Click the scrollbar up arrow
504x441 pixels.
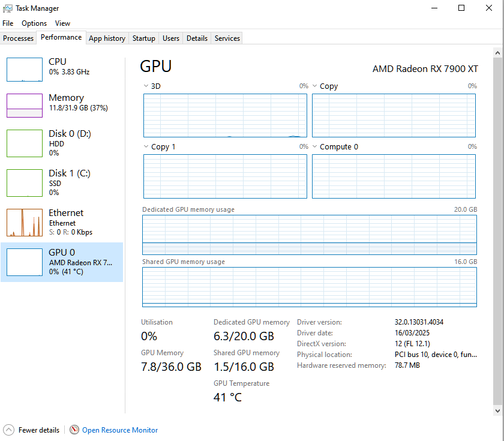pyautogui.click(x=497, y=53)
